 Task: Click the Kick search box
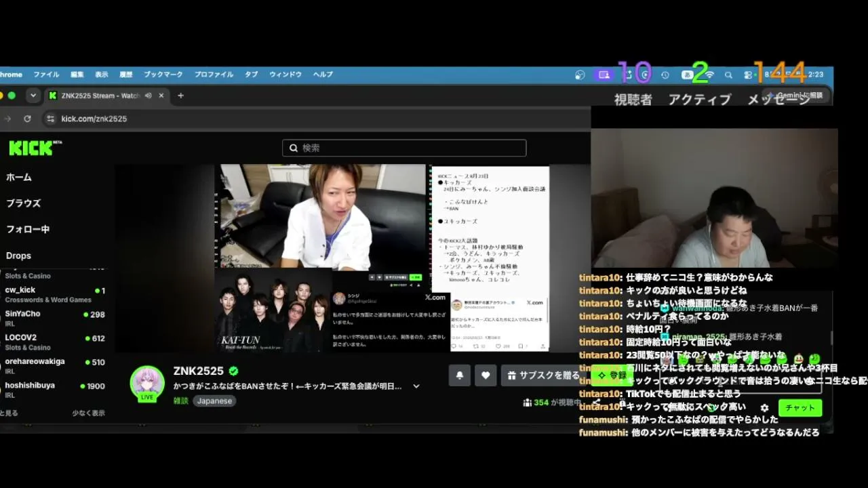404,148
